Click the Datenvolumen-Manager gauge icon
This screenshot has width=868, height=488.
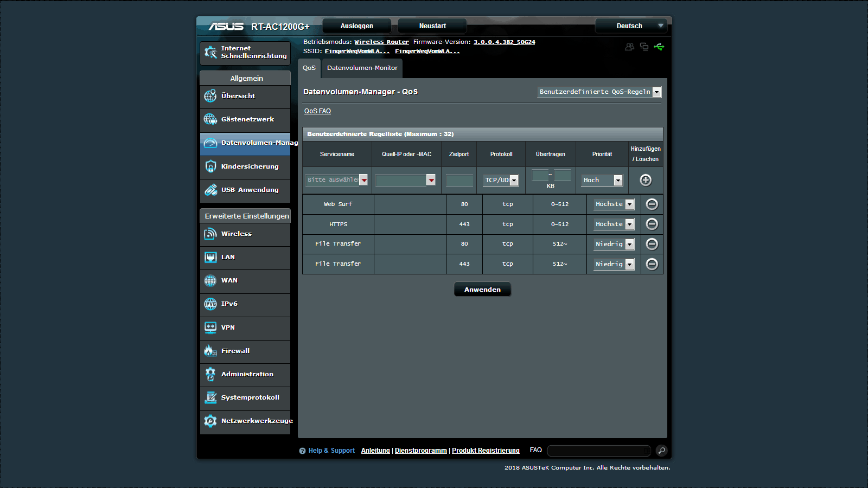coord(210,143)
